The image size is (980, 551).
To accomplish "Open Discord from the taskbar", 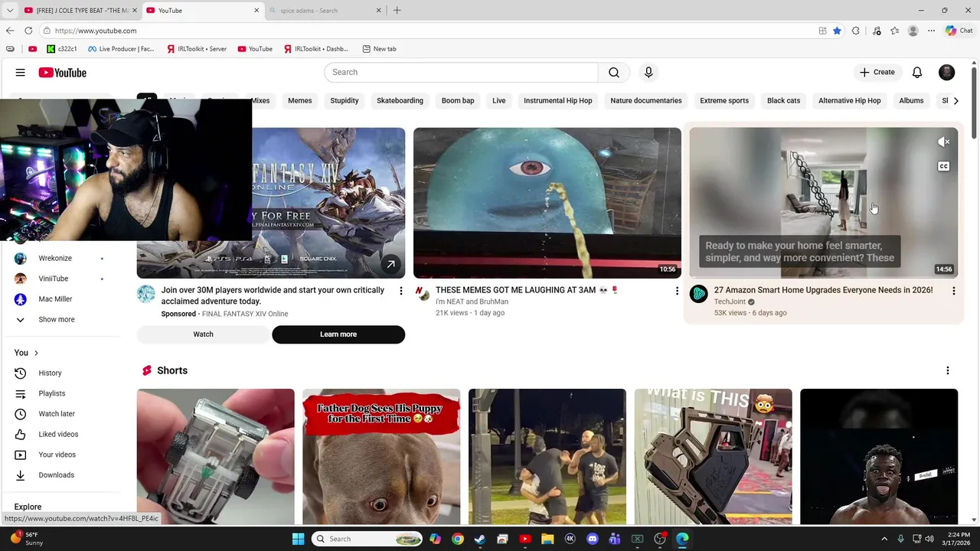I will [592, 539].
